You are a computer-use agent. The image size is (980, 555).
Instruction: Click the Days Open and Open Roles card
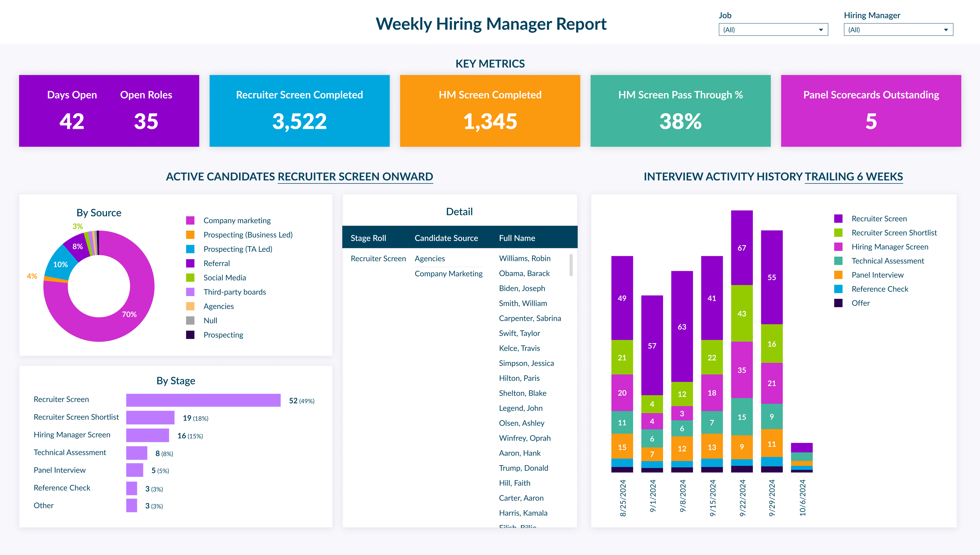(109, 111)
